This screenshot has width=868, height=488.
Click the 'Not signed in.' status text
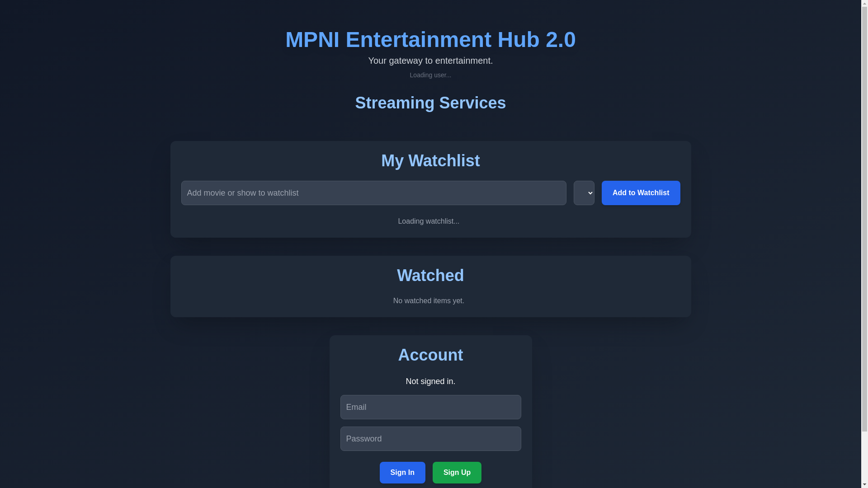430,381
